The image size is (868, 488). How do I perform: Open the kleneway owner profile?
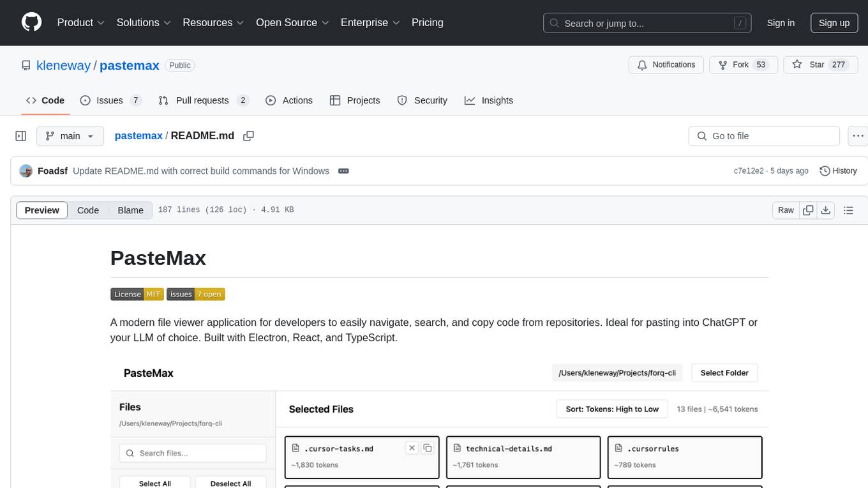click(64, 65)
